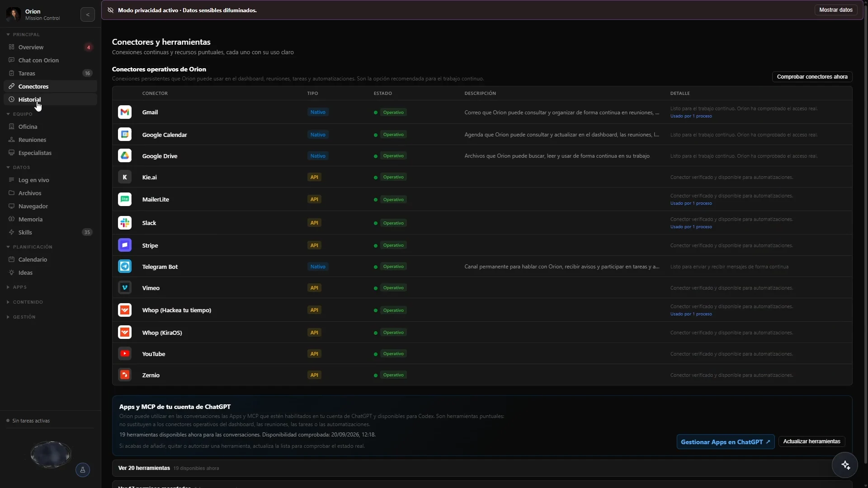Expand the APPS section
Image resolution: width=868 pixels, height=488 pixels.
pos(17,287)
